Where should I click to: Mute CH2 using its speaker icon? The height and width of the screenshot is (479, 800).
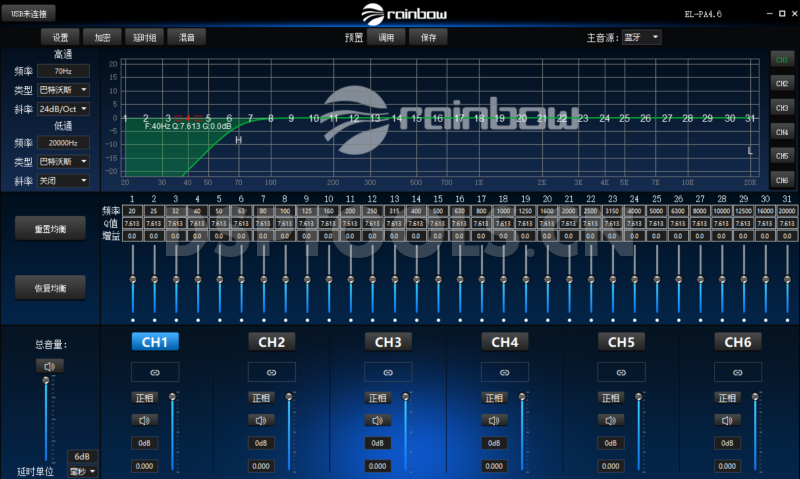click(x=261, y=420)
